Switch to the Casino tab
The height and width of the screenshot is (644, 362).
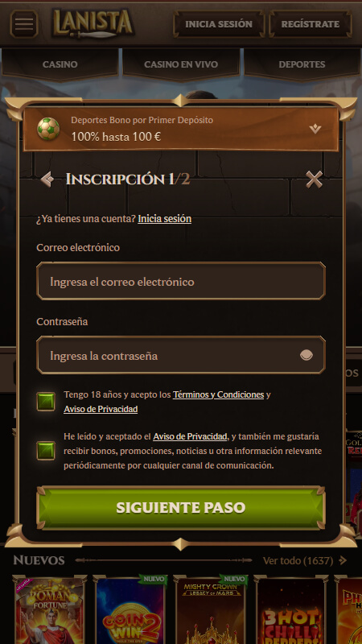60,64
